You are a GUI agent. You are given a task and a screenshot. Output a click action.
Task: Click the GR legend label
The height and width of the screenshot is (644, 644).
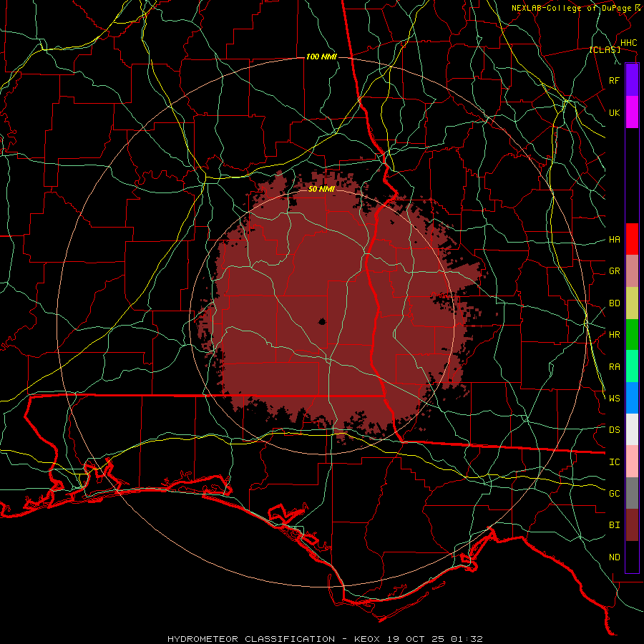[614, 271]
